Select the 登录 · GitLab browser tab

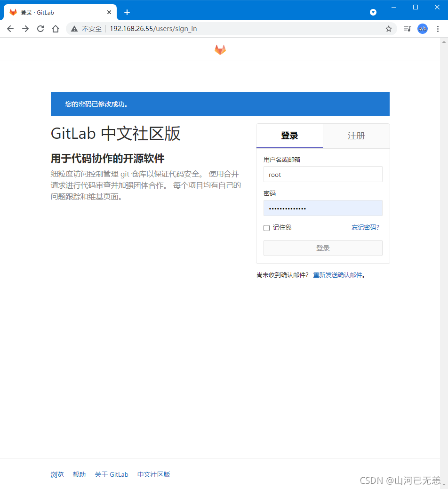60,13
